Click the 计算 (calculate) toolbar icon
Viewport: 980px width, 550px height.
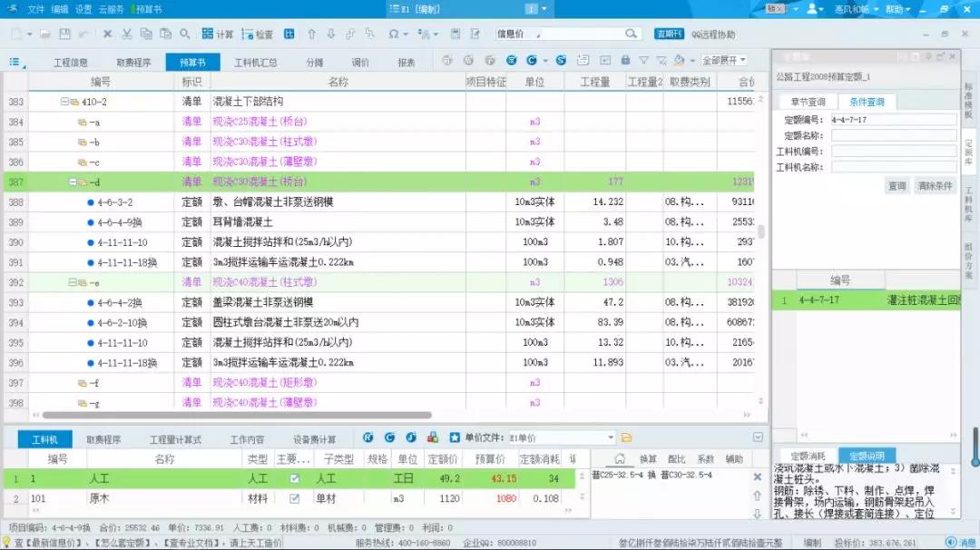point(217,34)
